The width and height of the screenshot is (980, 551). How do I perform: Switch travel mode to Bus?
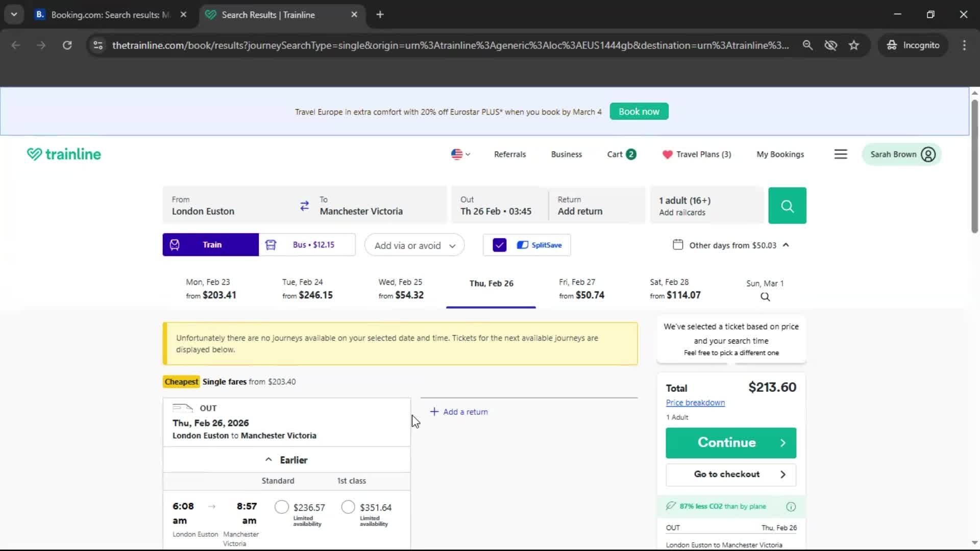(306, 244)
